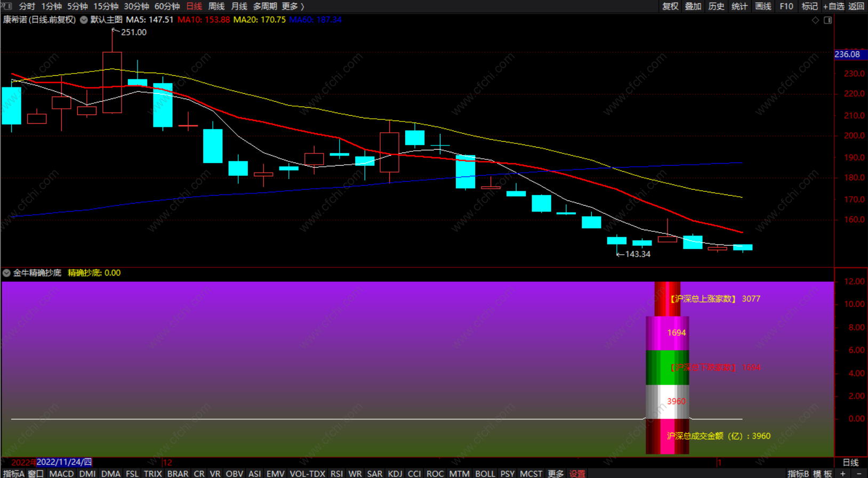This screenshot has width=868, height=478.
Task: Click the MA60: 187.34 value label
Action: coord(316,20)
